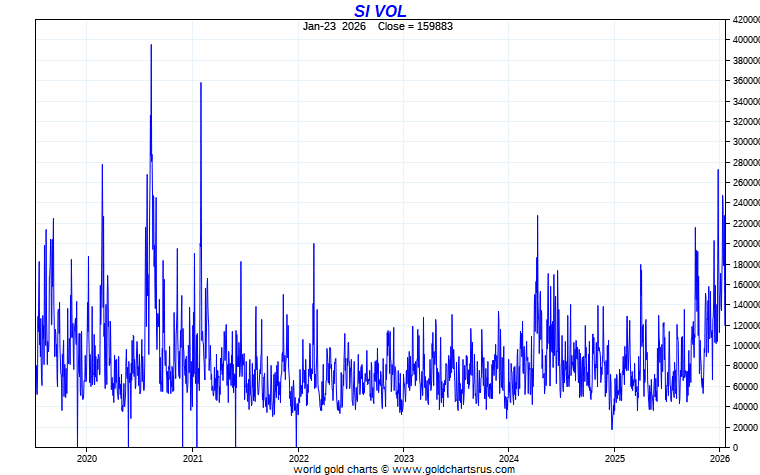
Task: Click the 300000 label on the y-axis
Action: [x=746, y=142]
